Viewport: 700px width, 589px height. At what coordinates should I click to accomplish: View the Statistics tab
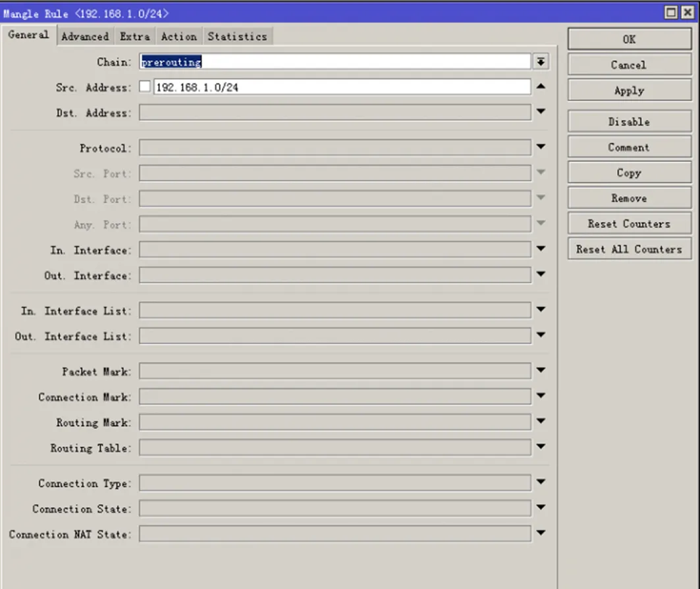click(238, 37)
